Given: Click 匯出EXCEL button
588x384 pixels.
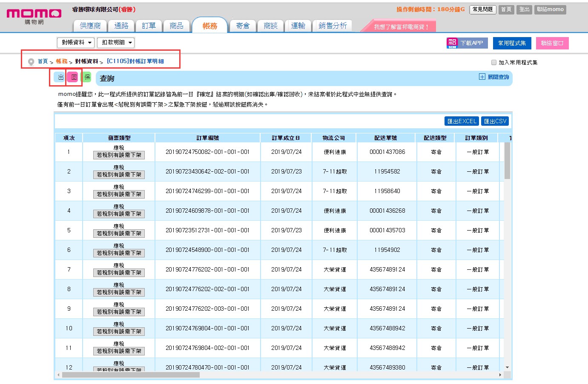Looking at the screenshot, I should click(x=462, y=121).
